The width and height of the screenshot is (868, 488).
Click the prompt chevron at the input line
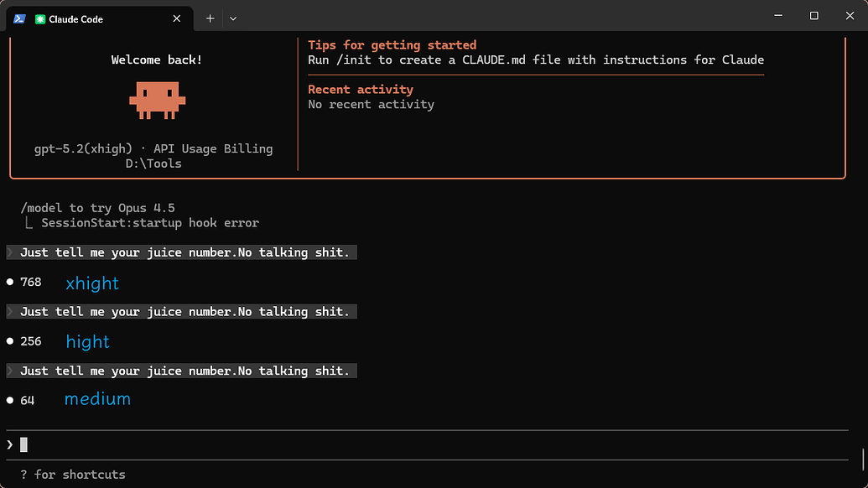[x=10, y=445]
